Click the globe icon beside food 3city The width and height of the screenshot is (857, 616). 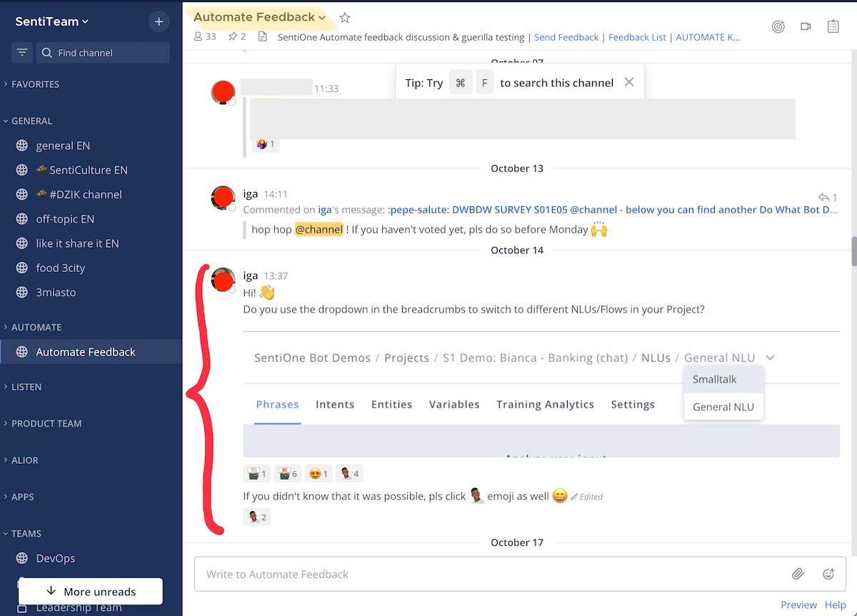point(22,268)
